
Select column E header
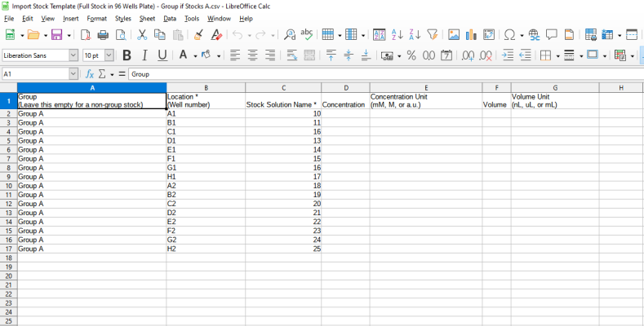(425, 87)
